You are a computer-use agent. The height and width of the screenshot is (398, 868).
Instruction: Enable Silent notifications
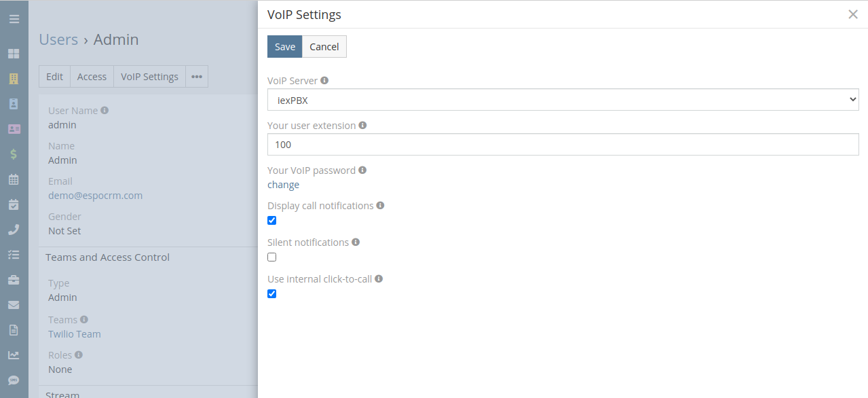click(x=271, y=257)
